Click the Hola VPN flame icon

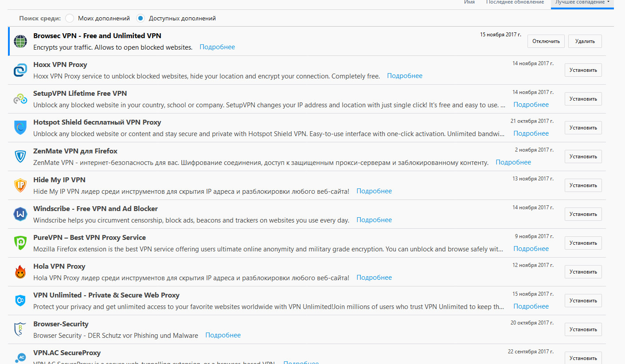coord(20,272)
